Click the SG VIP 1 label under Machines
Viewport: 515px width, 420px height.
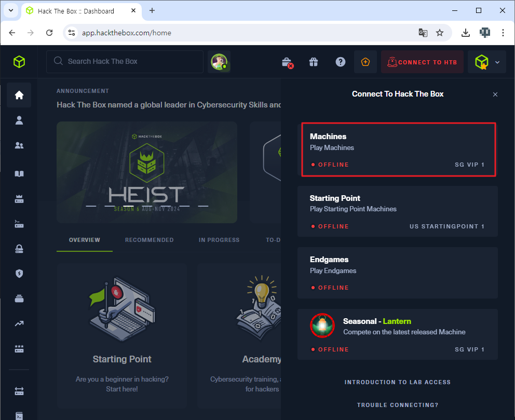pyautogui.click(x=470, y=165)
